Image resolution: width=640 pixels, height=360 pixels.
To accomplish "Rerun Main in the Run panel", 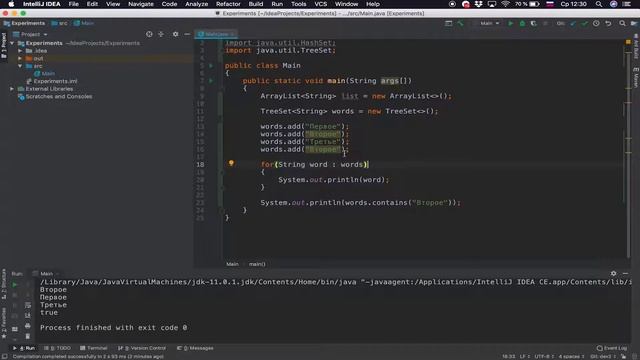I will pyautogui.click(x=14, y=284).
